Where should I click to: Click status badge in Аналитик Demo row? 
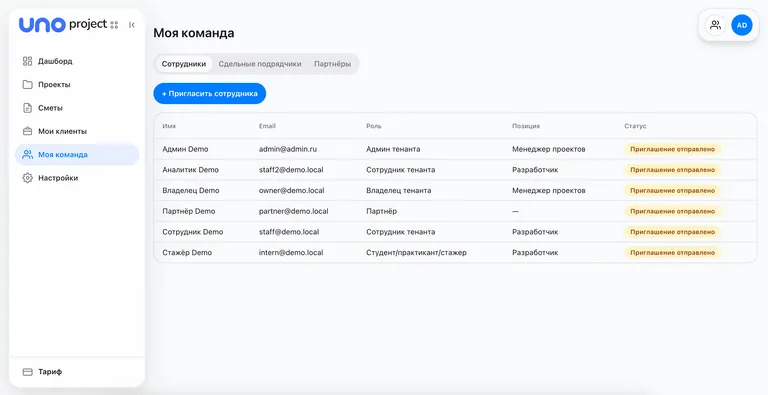672,170
